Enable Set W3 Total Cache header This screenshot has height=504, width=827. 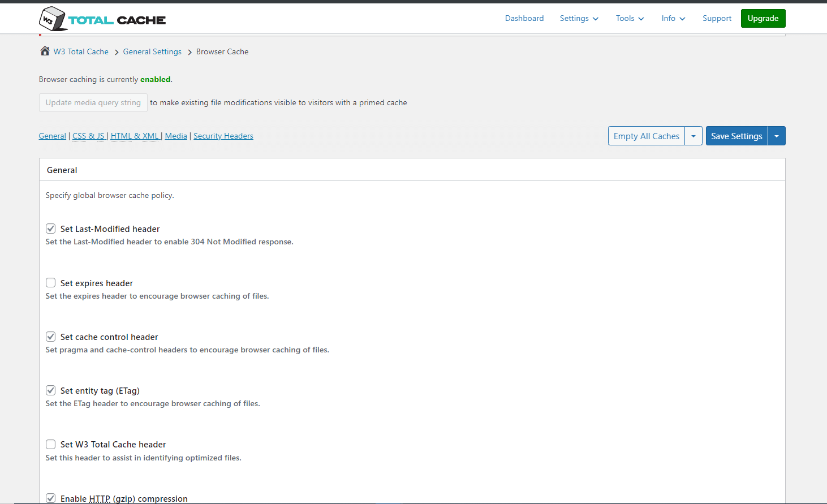[51, 445]
